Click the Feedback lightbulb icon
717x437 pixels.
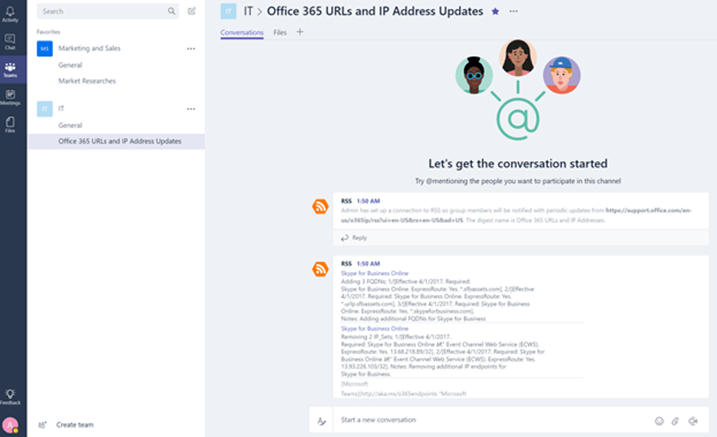10,396
